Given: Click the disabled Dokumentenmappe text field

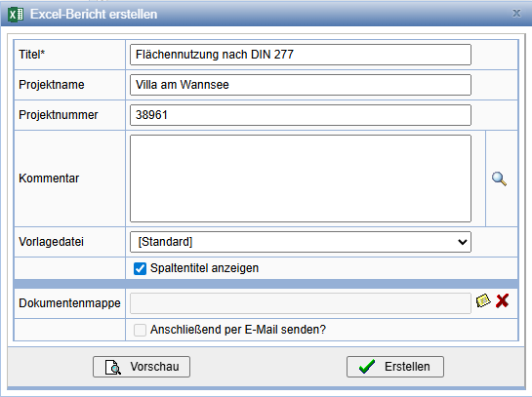Looking at the screenshot, I should 301,303.
